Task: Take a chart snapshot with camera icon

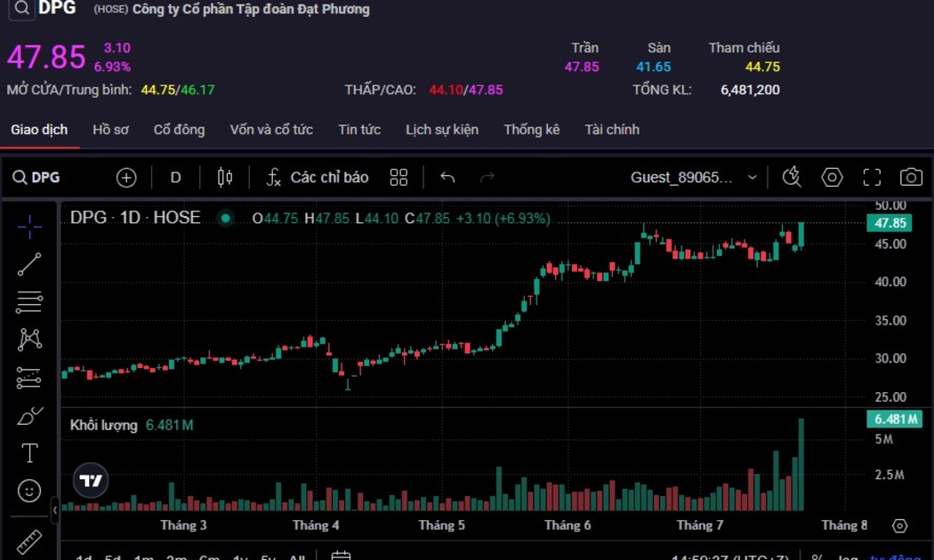Action: (911, 177)
